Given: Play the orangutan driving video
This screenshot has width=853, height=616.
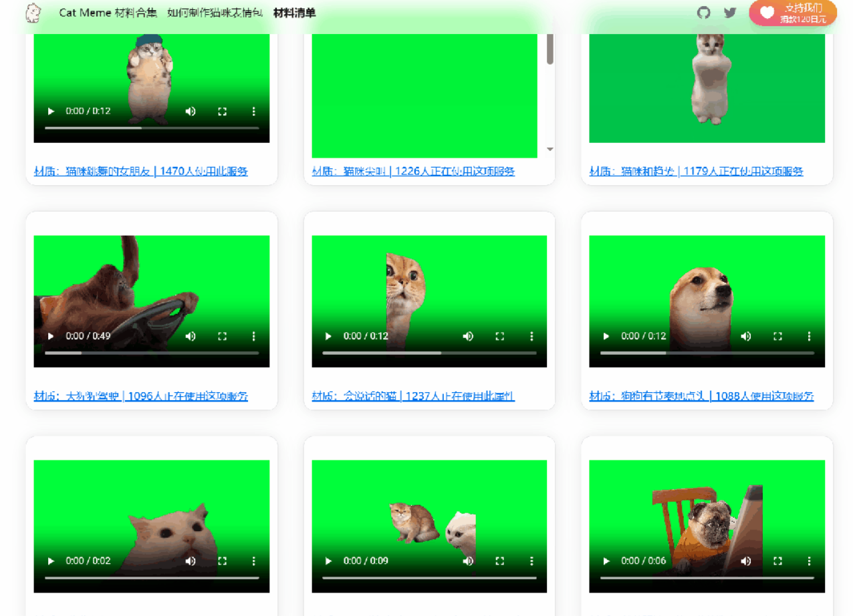Looking at the screenshot, I should 50,336.
